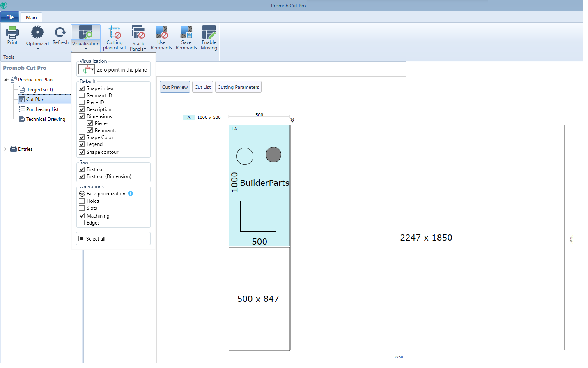Screen dimensions: 588x368
Task: Click the gray filled circle on the BuilderParts piece
Action: coord(273,155)
